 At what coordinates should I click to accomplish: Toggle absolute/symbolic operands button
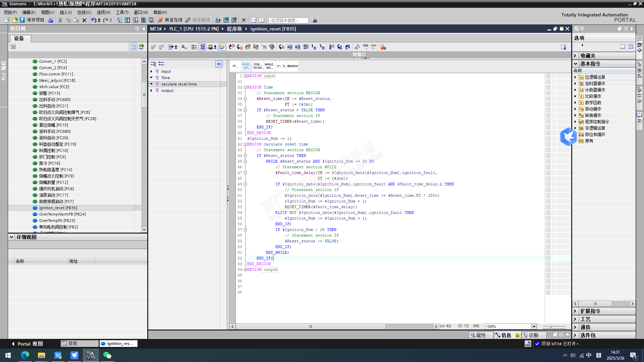pos(202,47)
